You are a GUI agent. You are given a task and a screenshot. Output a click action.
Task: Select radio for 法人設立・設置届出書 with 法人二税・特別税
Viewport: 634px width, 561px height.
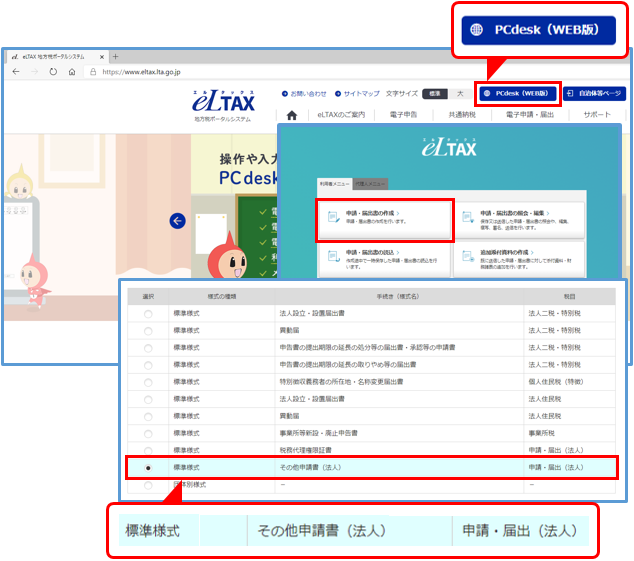(148, 314)
